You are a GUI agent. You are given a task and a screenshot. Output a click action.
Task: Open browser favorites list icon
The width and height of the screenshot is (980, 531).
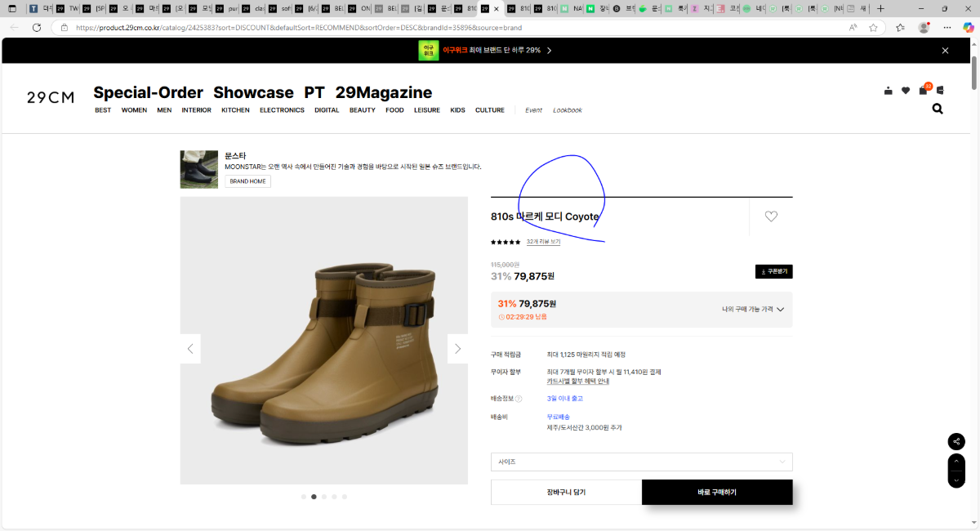[900, 27]
